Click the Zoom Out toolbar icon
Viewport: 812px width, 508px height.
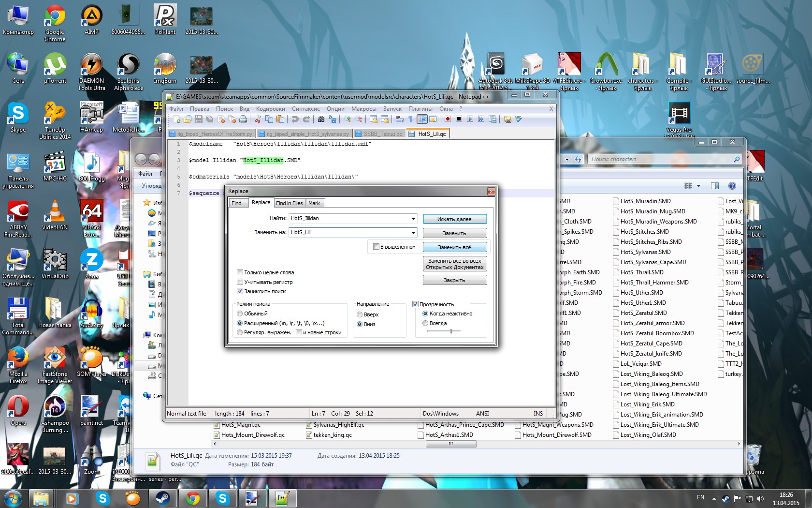coord(358,119)
